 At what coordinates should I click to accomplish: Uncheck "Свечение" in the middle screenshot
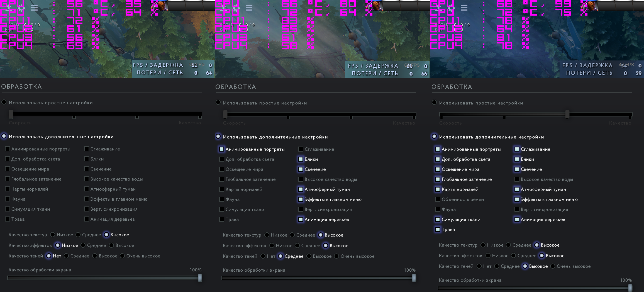coord(301,169)
